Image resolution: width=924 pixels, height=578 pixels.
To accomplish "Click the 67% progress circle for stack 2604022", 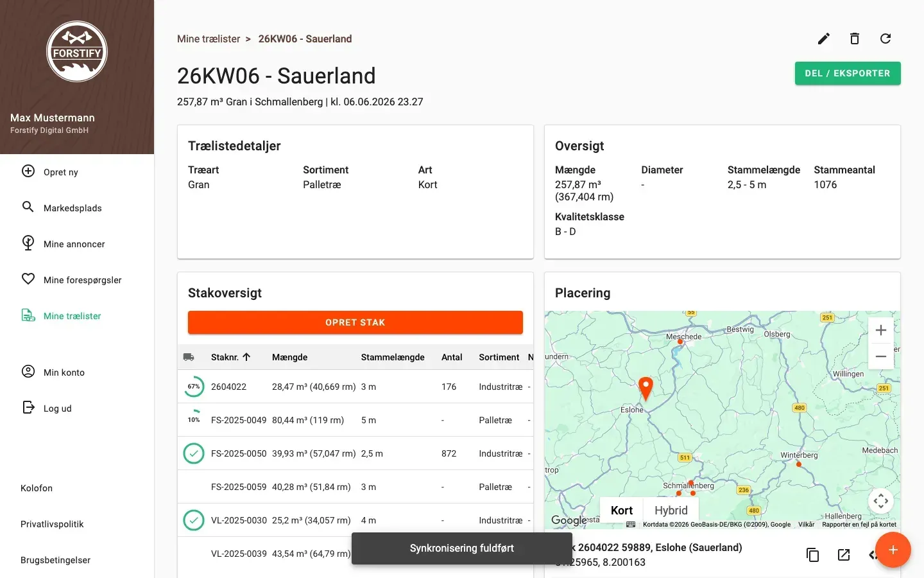I will click(194, 387).
